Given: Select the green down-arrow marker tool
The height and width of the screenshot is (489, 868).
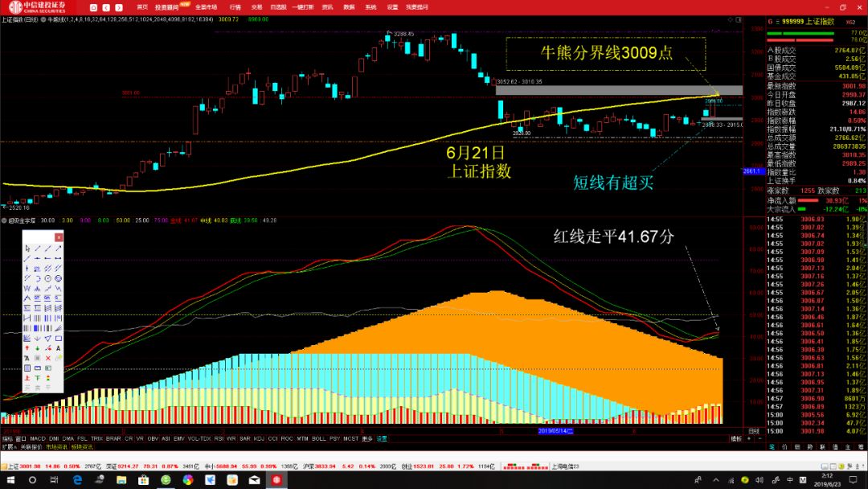Looking at the screenshot, I should click(x=38, y=347).
